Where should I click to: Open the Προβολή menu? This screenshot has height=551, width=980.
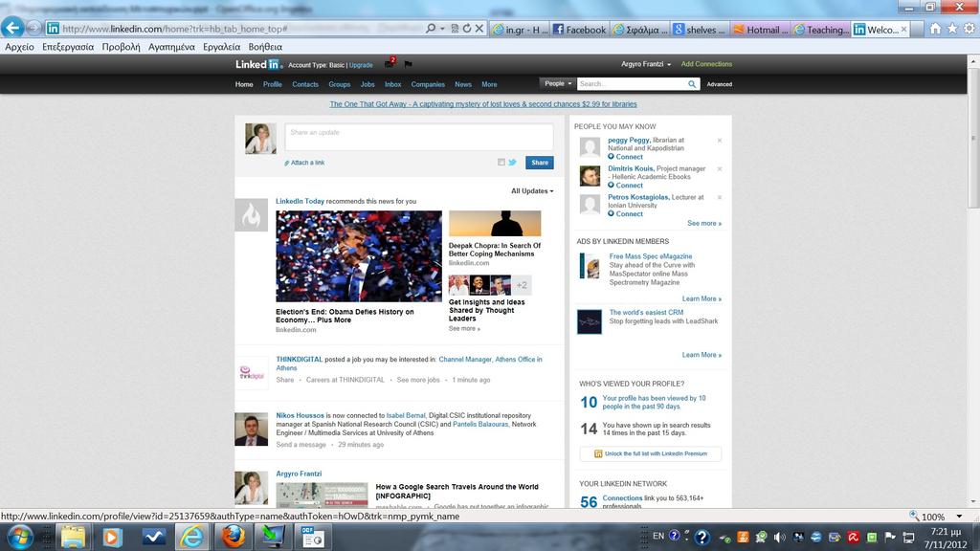[x=122, y=47]
